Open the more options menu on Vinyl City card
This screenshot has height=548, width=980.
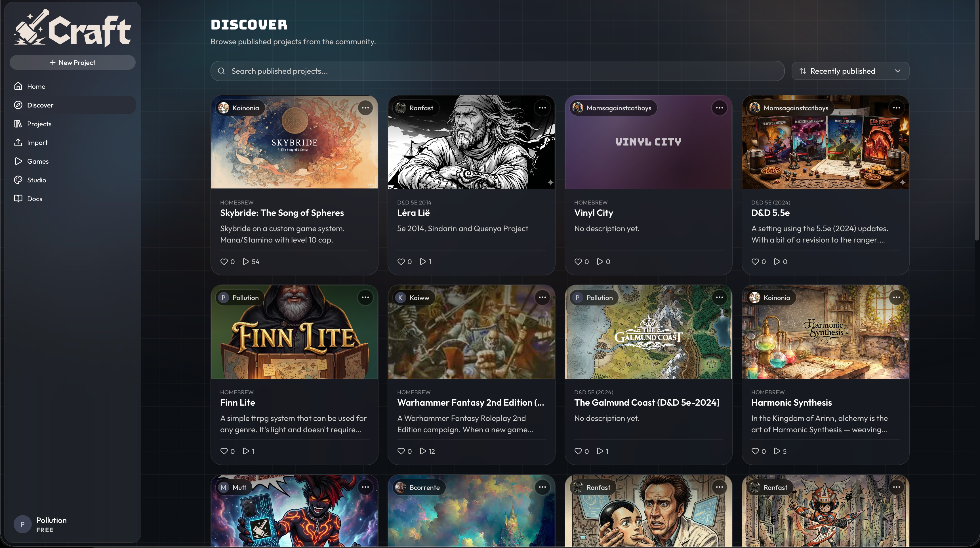(x=719, y=108)
